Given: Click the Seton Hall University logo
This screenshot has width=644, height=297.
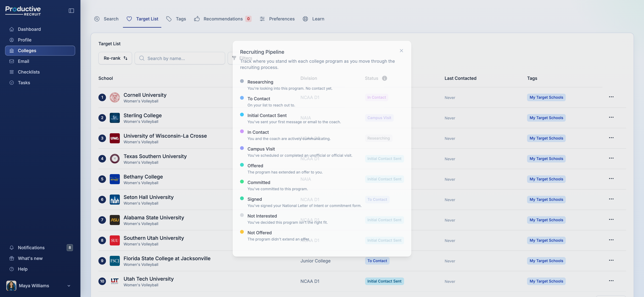Looking at the screenshot, I should tap(115, 200).
